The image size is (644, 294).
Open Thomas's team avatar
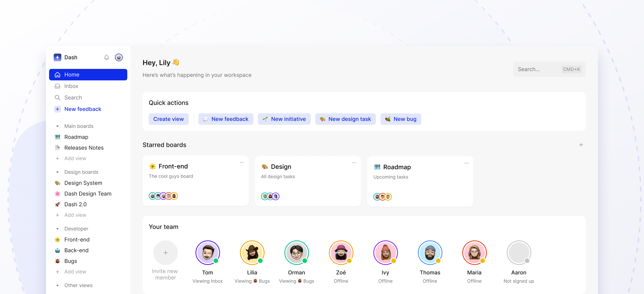(x=430, y=253)
